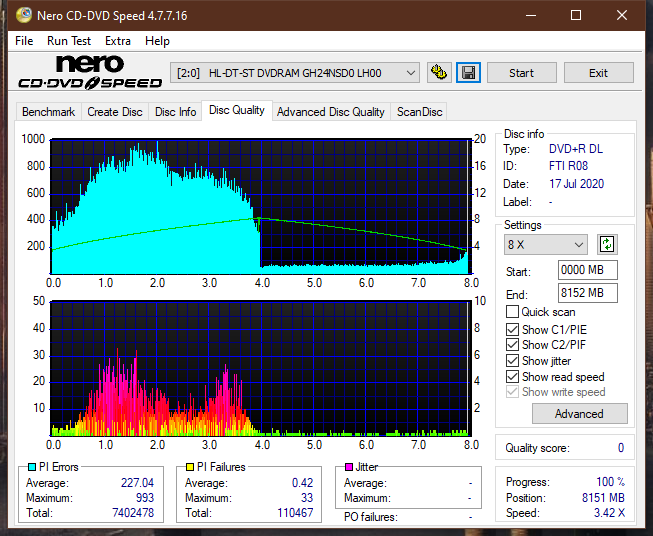Click the magenta Jitter color swatch
This screenshot has width=653, height=536.
coord(349,467)
